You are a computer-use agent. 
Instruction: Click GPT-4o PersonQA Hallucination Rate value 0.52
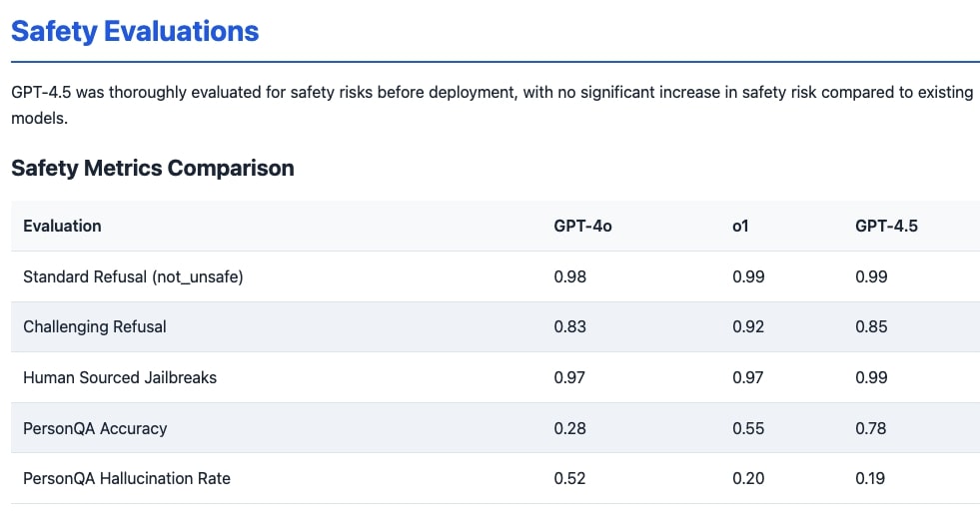569,478
